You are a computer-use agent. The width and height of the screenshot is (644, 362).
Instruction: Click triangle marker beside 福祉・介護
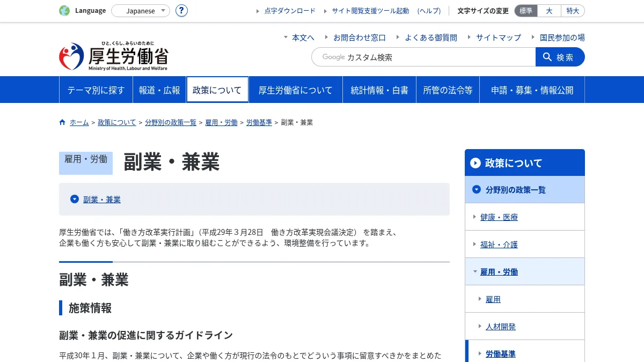coord(474,244)
